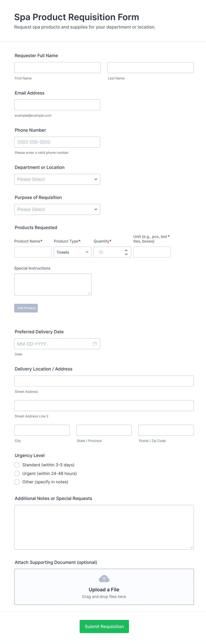Open the Product Type dropdown showing Towels
This screenshot has width=206, height=644.
73,252
